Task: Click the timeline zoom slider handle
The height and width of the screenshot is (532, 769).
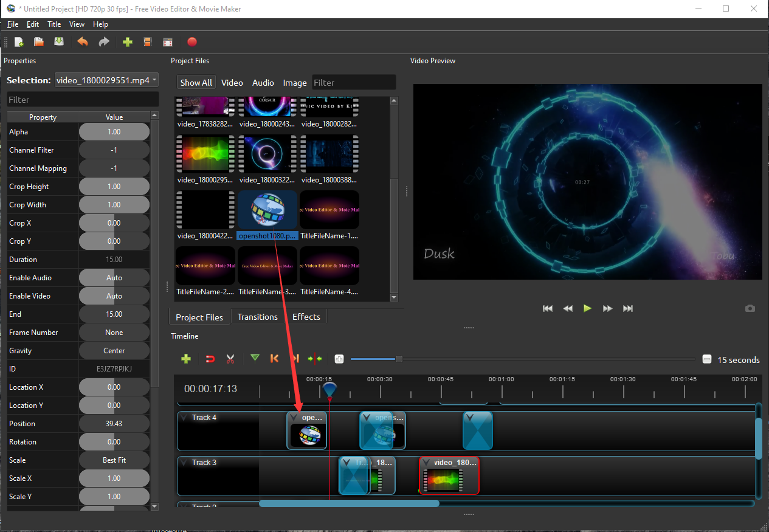Action: click(399, 359)
